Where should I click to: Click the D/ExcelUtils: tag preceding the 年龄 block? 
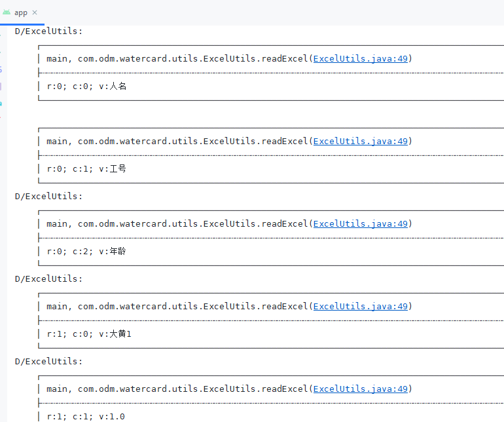click(x=48, y=197)
